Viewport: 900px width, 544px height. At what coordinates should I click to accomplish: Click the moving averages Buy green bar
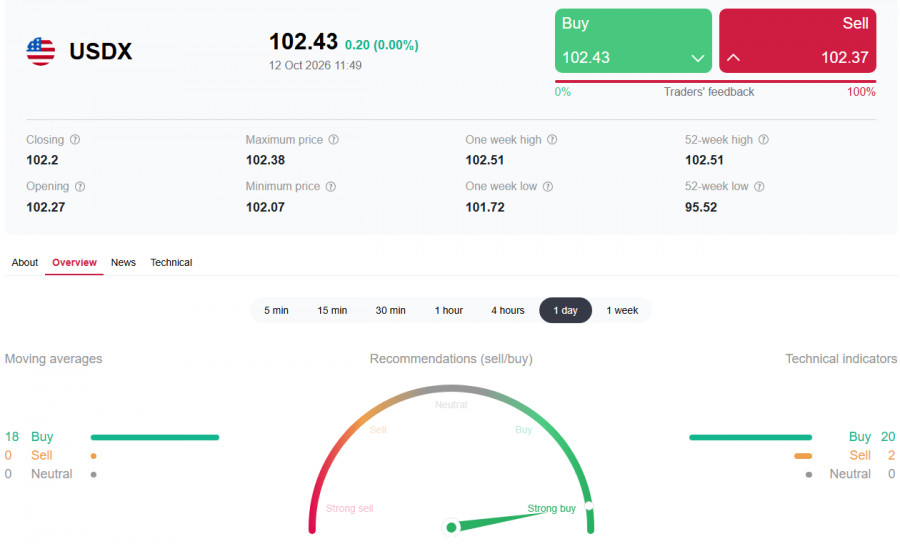[x=155, y=437]
